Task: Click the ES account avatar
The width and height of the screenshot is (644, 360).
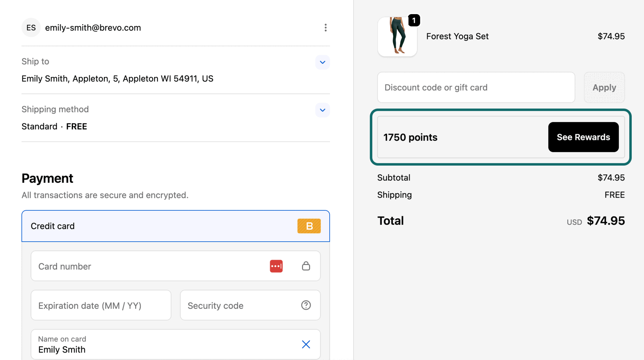Action: 31,28
